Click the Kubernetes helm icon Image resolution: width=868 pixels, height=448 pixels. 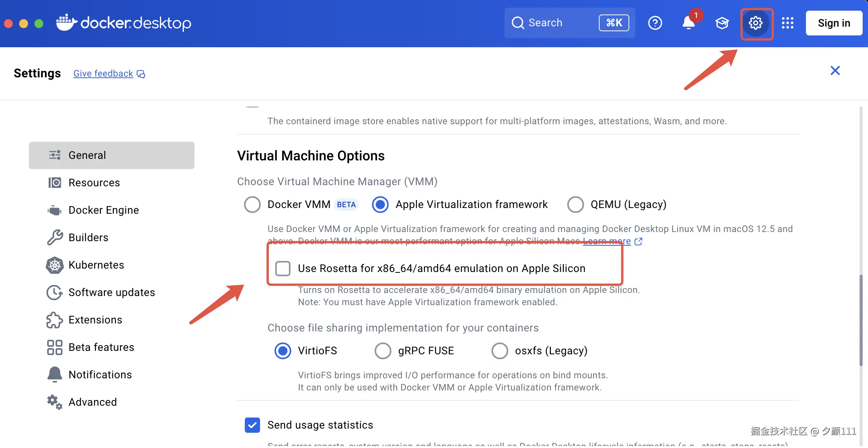pyautogui.click(x=55, y=265)
